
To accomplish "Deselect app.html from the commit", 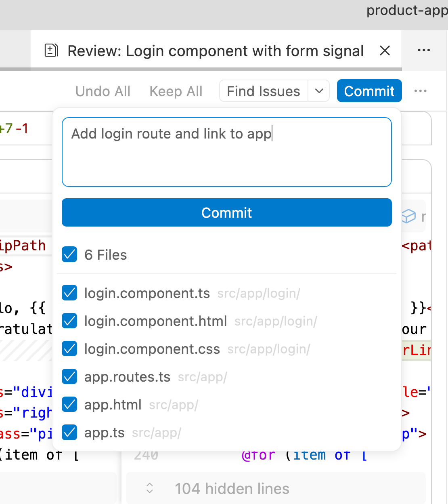I will pyautogui.click(x=69, y=404).
